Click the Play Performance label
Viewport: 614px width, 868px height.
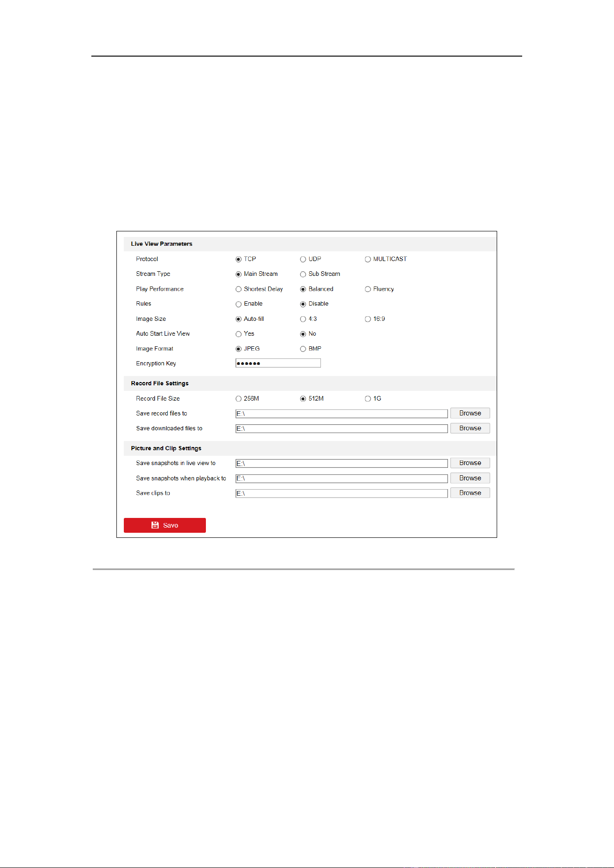tap(160, 289)
